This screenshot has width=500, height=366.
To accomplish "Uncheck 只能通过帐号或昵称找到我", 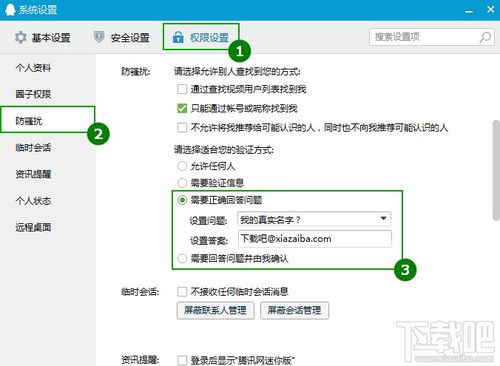I will click(x=182, y=108).
